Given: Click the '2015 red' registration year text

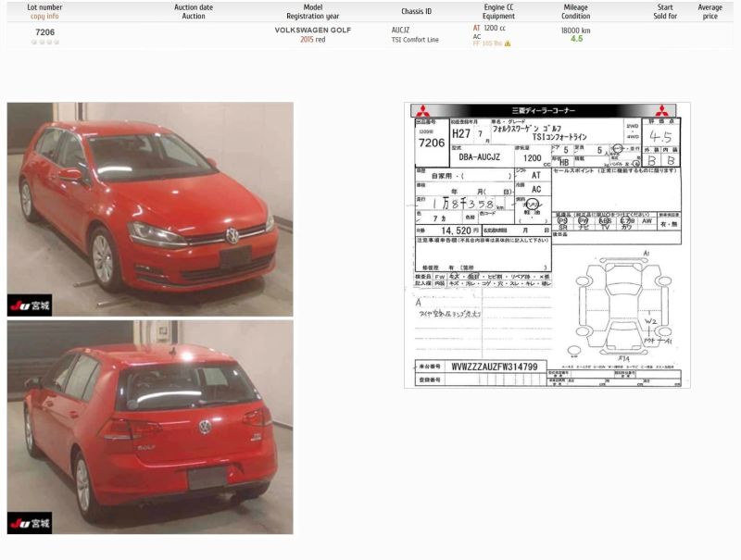Looking at the screenshot, I should (313, 40).
